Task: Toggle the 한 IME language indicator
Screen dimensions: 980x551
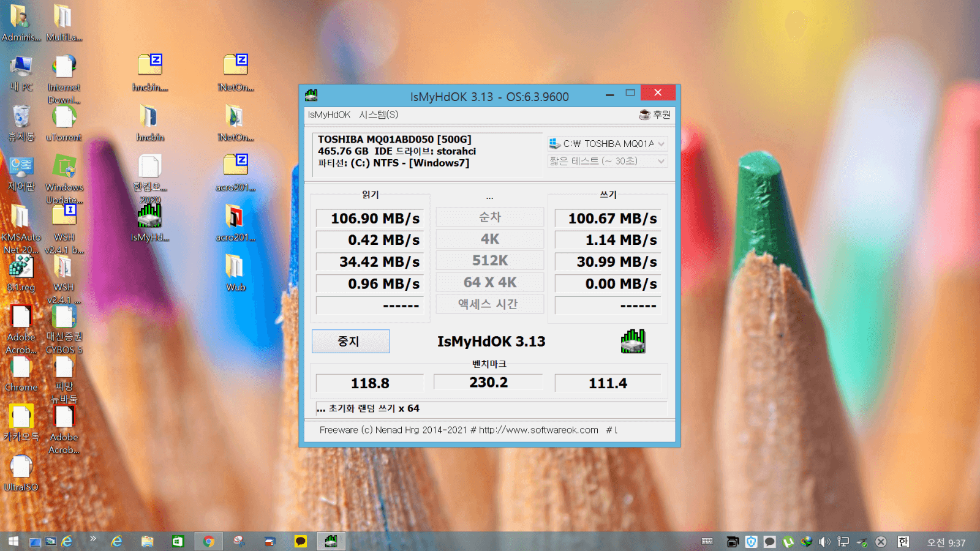Action: tap(903, 542)
